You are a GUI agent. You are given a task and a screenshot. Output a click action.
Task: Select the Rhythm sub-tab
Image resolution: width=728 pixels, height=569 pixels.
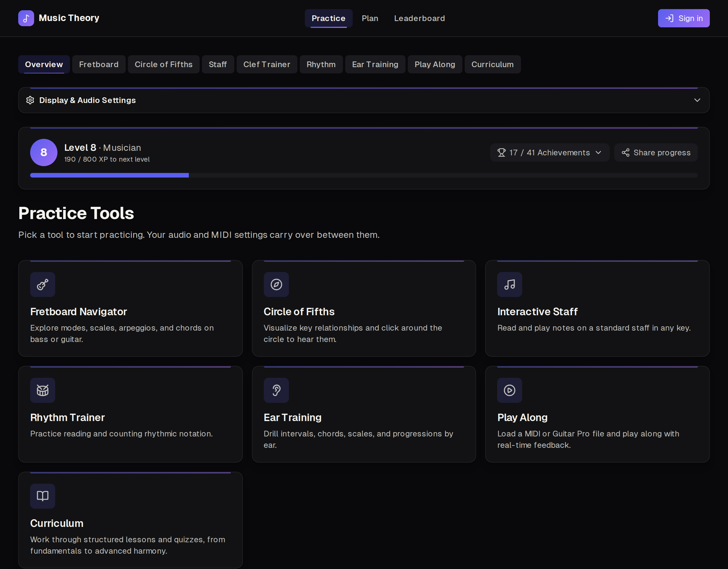point(321,64)
